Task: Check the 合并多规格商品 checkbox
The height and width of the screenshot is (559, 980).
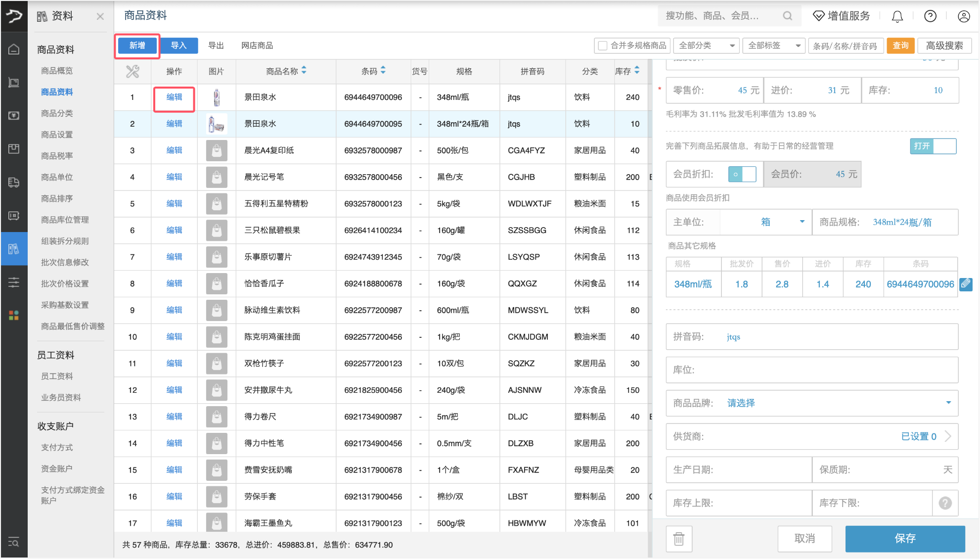Action: tap(602, 46)
